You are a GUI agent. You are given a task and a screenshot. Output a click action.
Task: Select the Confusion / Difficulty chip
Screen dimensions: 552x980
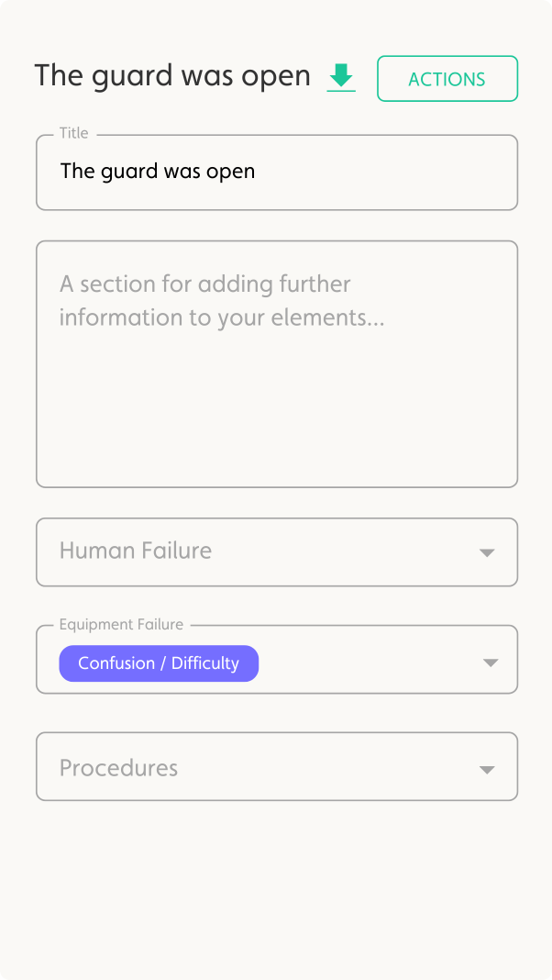pos(159,663)
